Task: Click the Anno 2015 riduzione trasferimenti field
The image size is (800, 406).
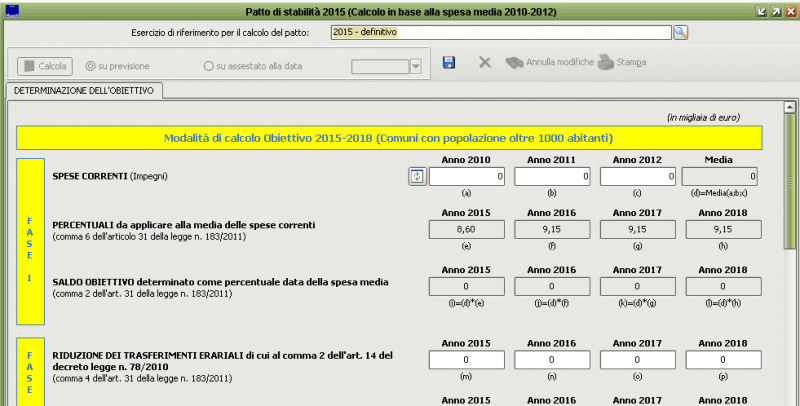Action: tap(467, 360)
